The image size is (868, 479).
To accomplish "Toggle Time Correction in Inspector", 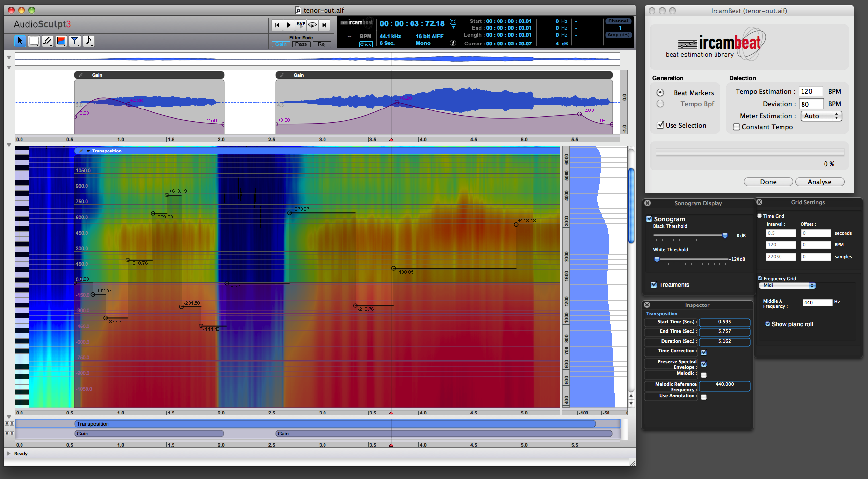I will pos(704,352).
